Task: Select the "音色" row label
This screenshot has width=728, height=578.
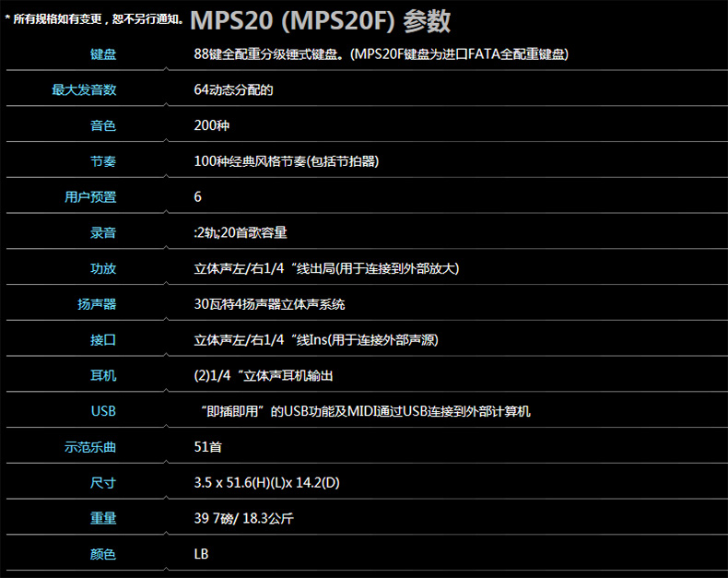Action: [103, 125]
